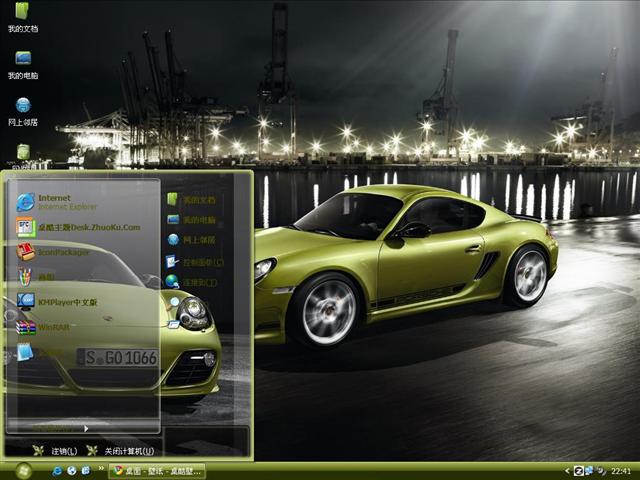The image size is (640, 480).
Task: Expand hidden system tray icons arrow
Action: tap(566, 470)
